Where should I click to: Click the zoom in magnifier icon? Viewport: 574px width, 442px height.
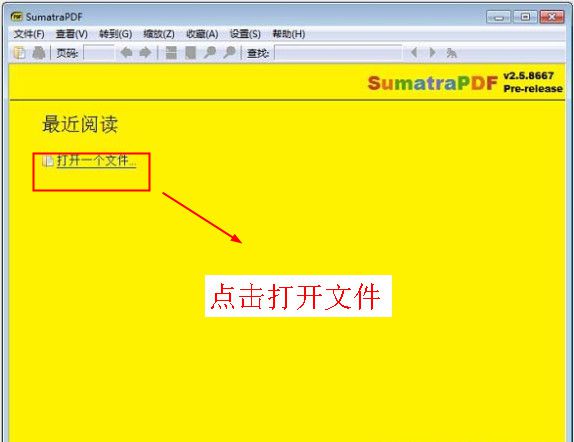tap(229, 53)
